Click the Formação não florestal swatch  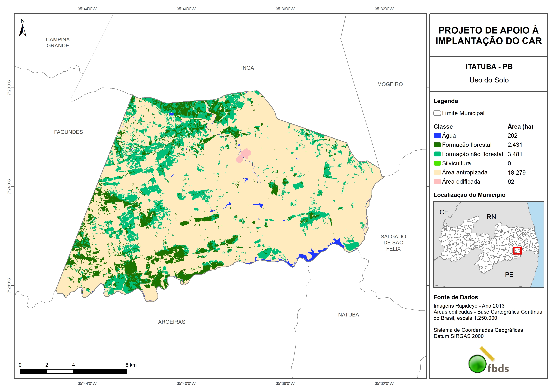(437, 154)
